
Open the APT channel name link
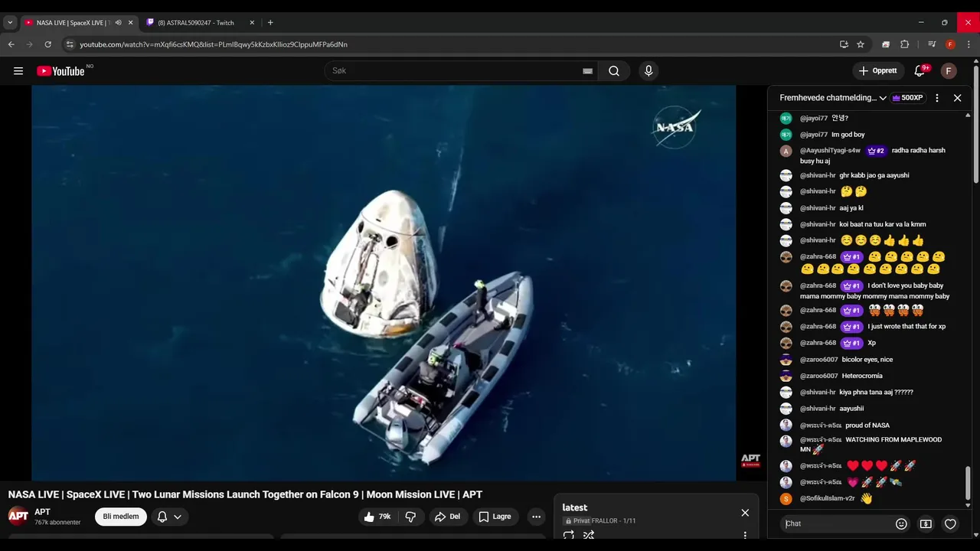42,512
